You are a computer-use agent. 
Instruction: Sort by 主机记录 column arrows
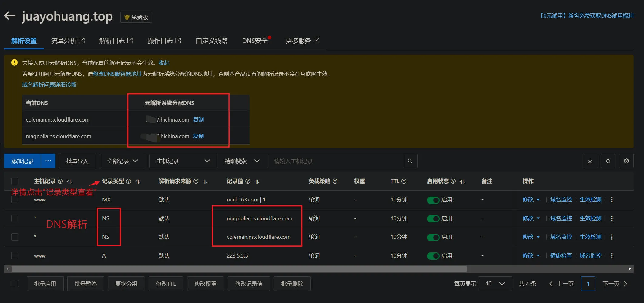(69, 181)
